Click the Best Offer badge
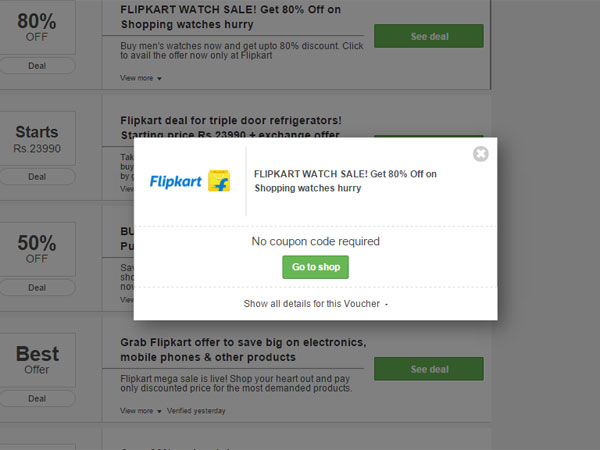 [x=37, y=360]
